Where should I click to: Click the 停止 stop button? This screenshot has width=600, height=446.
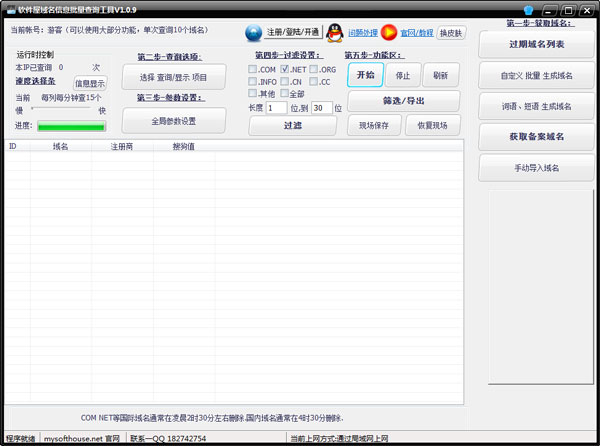(403, 75)
